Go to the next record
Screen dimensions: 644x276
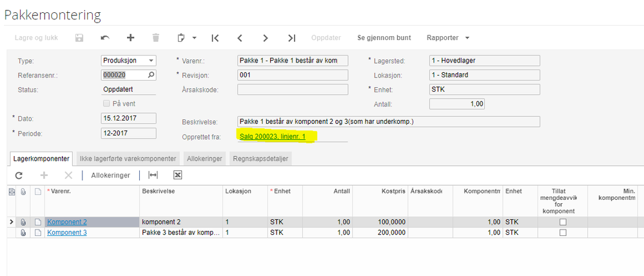(266, 38)
